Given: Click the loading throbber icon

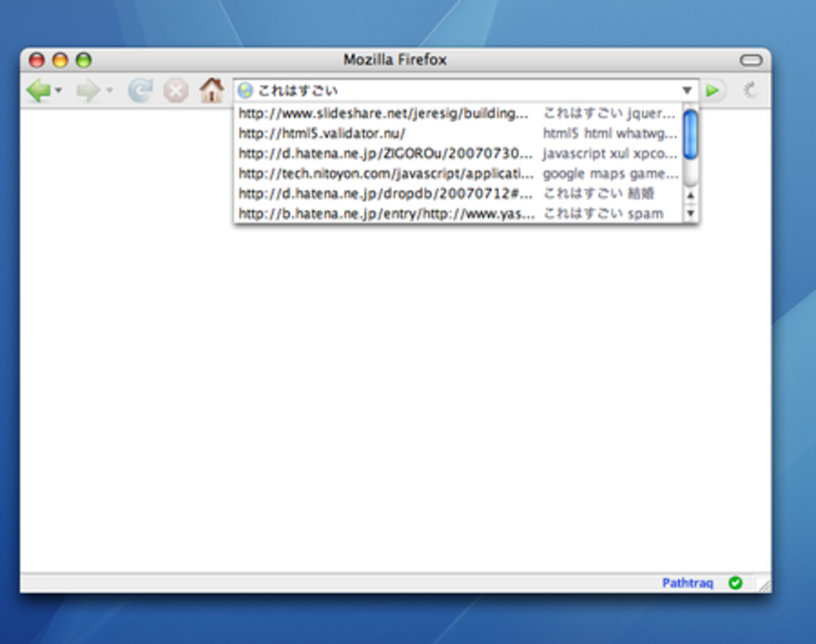Looking at the screenshot, I should (750, 90).
